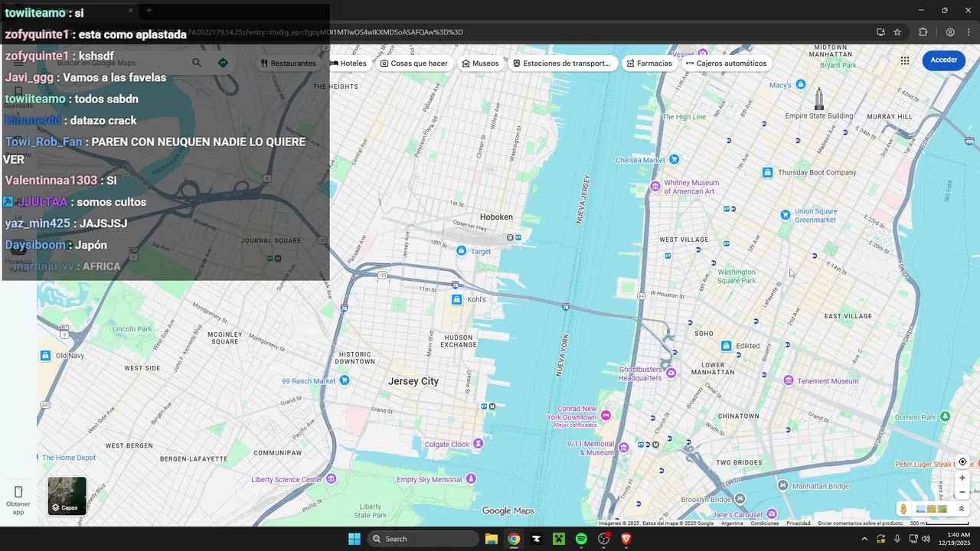Open the street imagery thumbnails strip
Screen dimensions: 980x551
tap(932, 509)
